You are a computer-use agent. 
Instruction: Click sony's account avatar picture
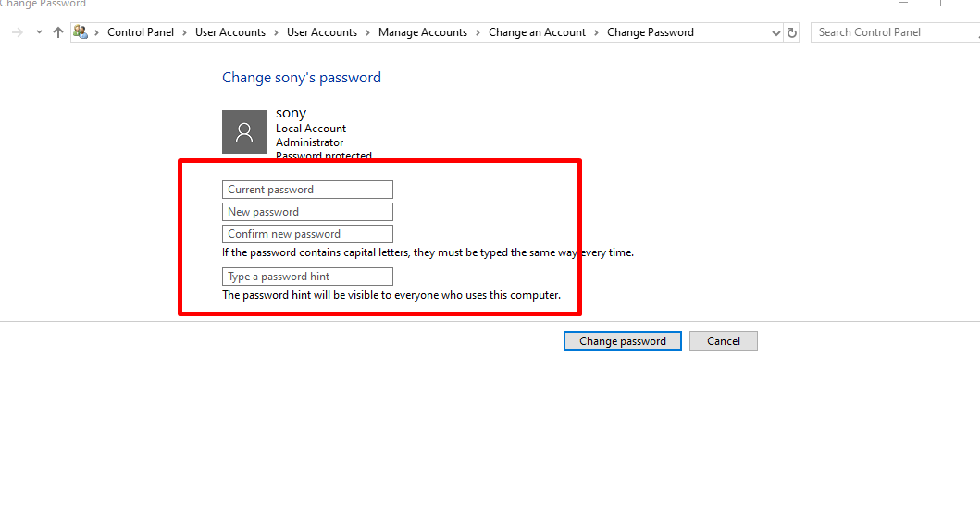pyautogui.click(x=244, y=132)
